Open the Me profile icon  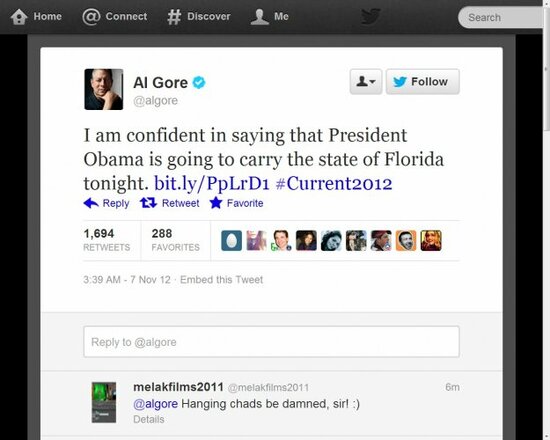click(260, 17)
